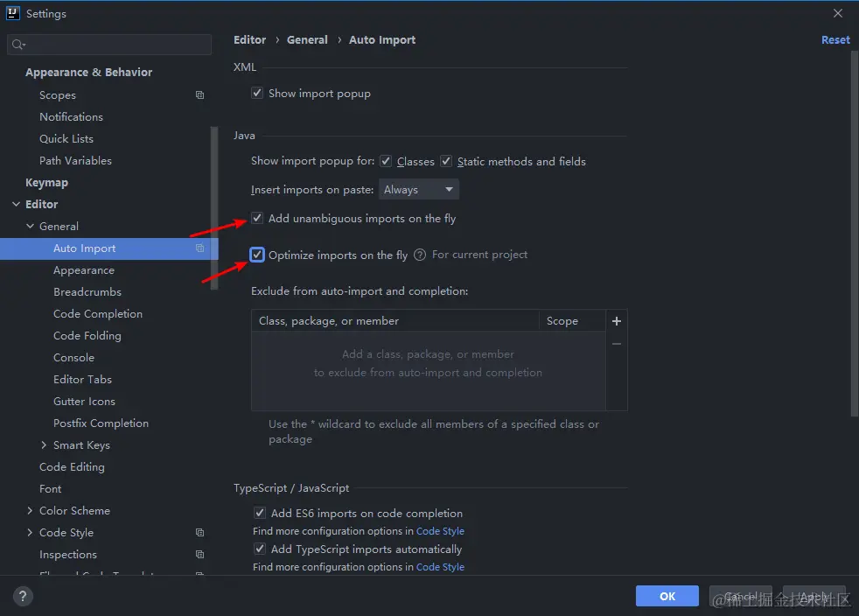
Task: Add an exclusion with the plus icon
Action: (x=617, y=321)
